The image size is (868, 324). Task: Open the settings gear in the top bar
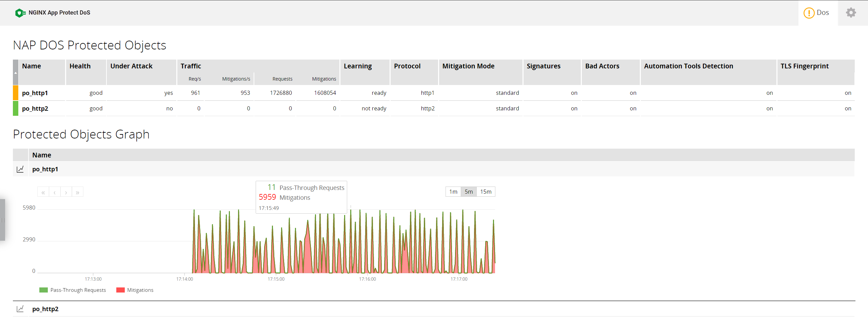coord(851,13)
